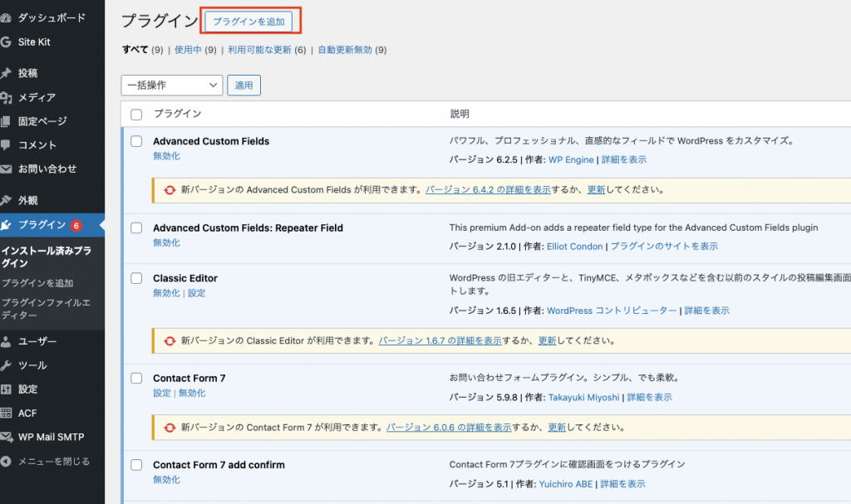View version 1.6.7 details link

pos(440,340)
